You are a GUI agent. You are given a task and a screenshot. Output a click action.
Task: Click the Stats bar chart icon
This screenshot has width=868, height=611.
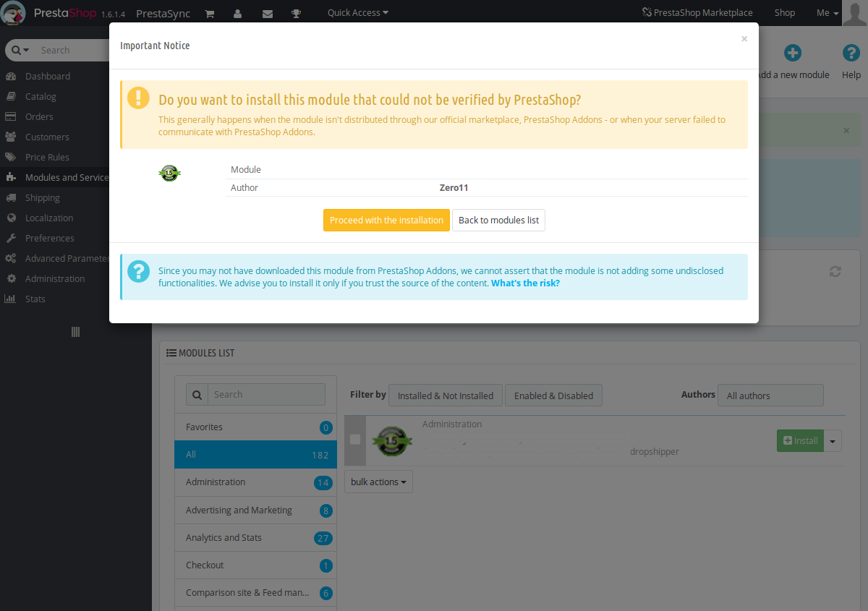coord(11,299)
